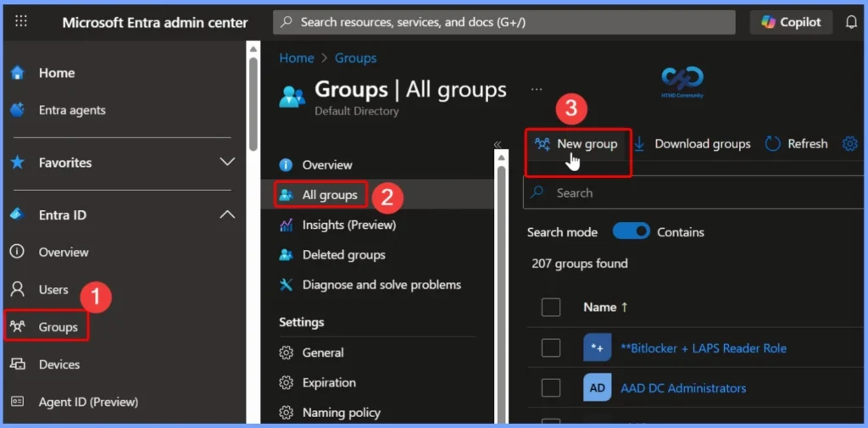Click Download groups

[x=692, y=144]
